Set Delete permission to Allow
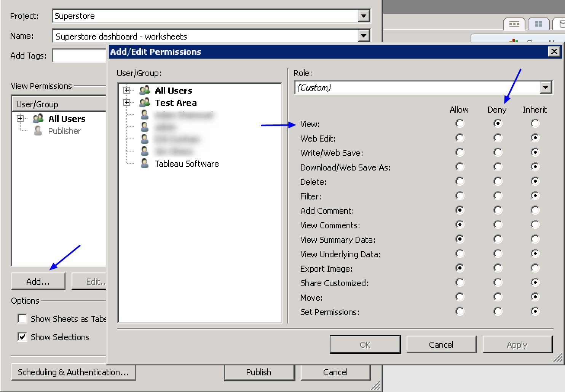 click(x=460, y=182)
